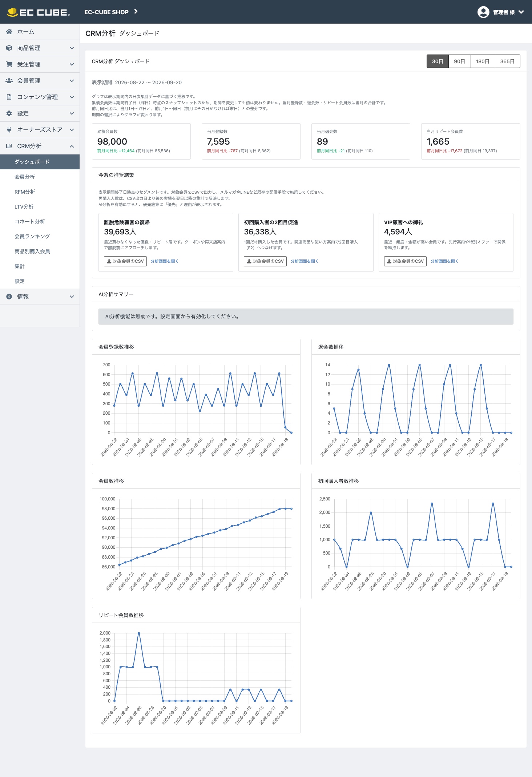This screenshot has width=532, height=777.
Task: Expand the 受注管理 menu chevron
Action: point(72,64)
